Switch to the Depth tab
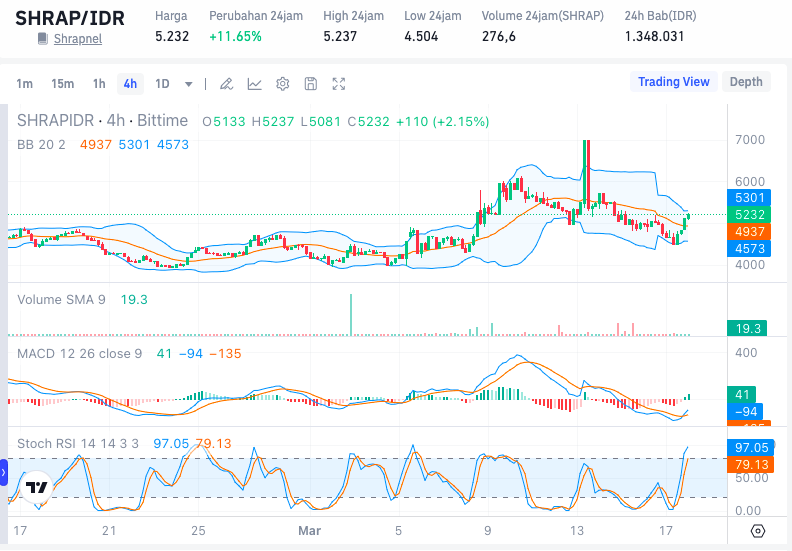Screen dimensions: 792x551 tap(746, 82)
